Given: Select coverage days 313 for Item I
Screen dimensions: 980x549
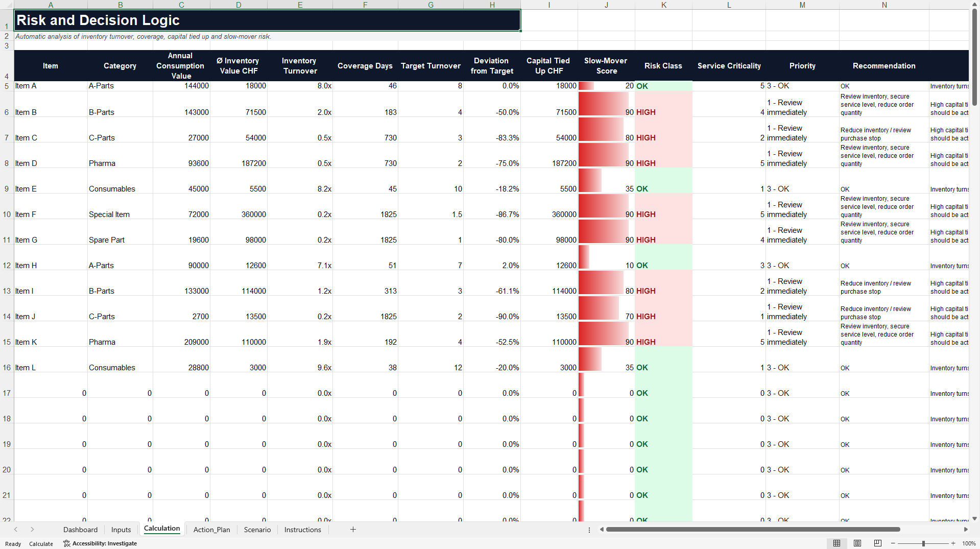Looking at the screenshot, I should tap(365, 283).
